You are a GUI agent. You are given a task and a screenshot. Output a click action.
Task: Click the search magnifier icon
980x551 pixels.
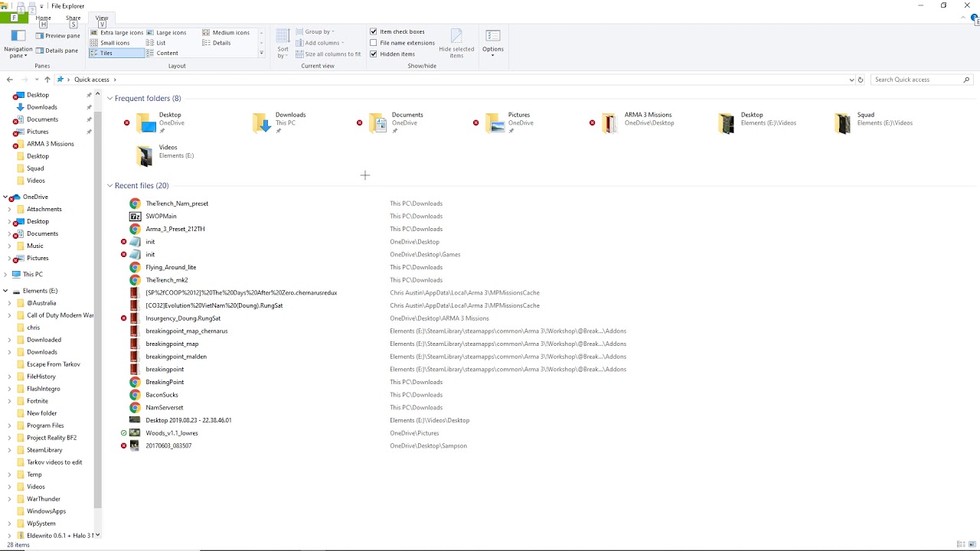[x=966, y=80]
